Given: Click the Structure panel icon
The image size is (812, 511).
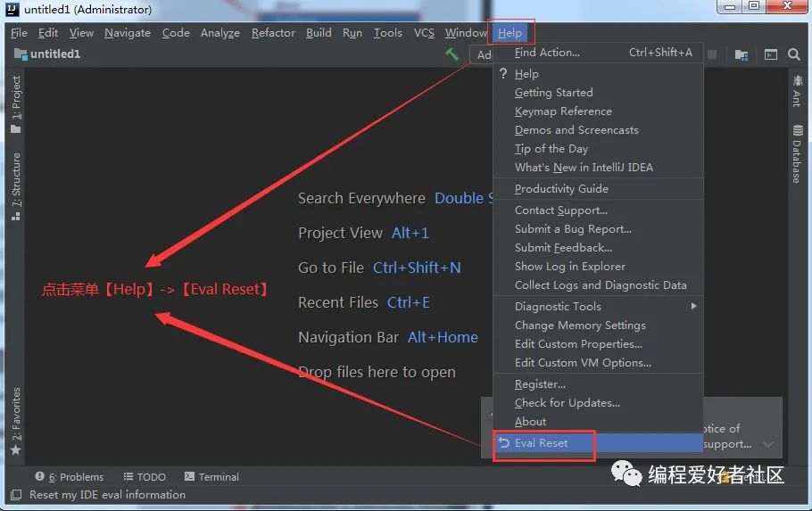Looking at the screenshot, I should click(16, 216).
